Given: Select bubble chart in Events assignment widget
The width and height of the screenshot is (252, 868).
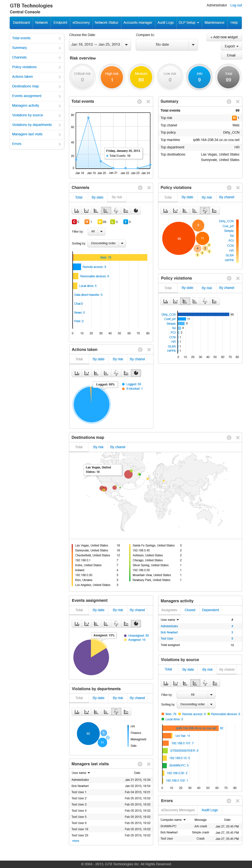Looking at the screenshot, I should [x=116, y=624].
